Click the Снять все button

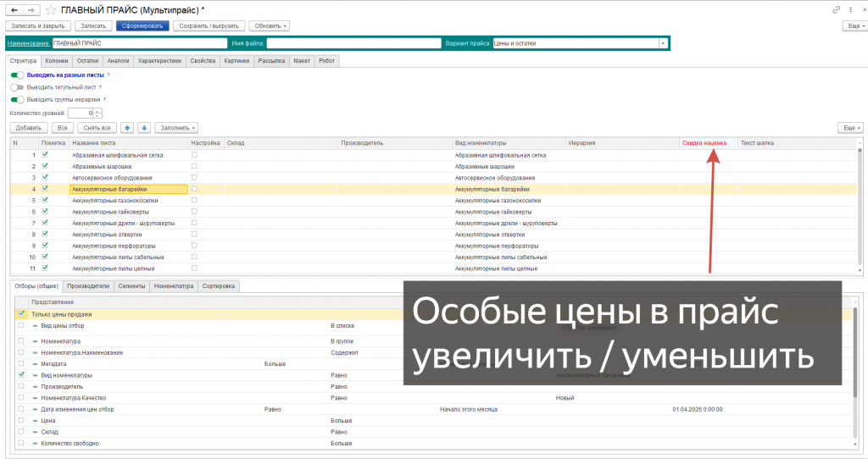click(97, 128)
